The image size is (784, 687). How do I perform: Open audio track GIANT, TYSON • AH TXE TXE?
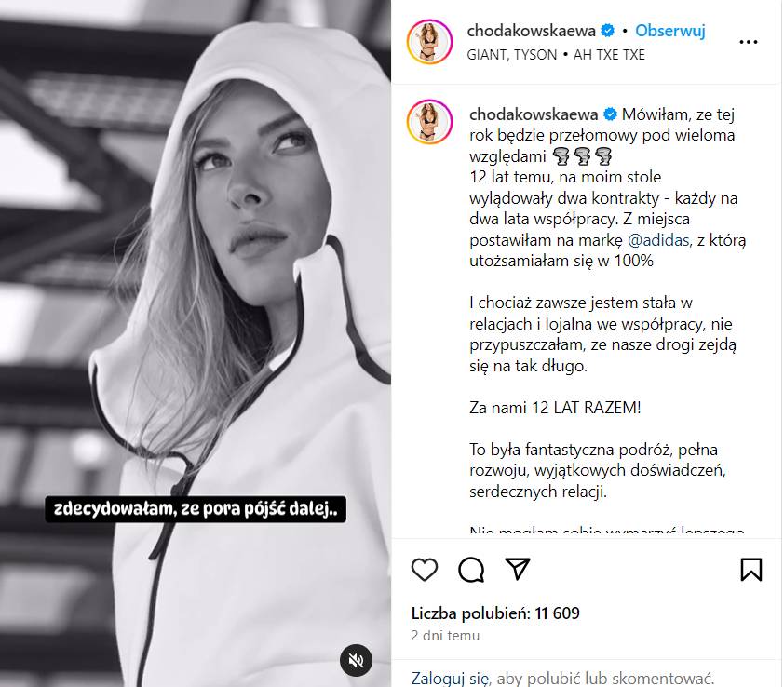[556, 55]
